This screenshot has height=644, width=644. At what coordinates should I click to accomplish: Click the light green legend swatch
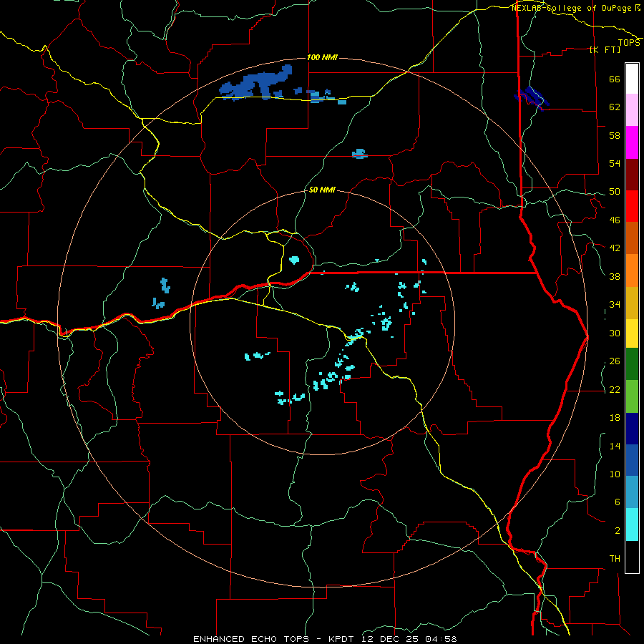tap(632, 396)
